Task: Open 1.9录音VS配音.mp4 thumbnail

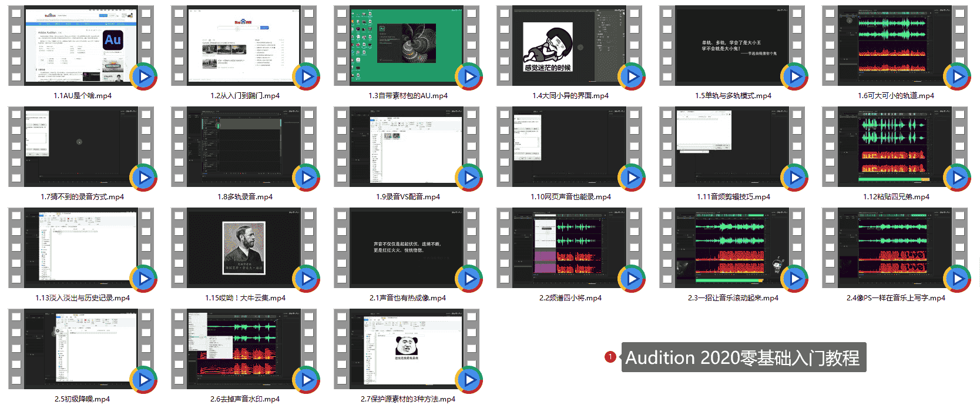Action: tap(407, 146)
